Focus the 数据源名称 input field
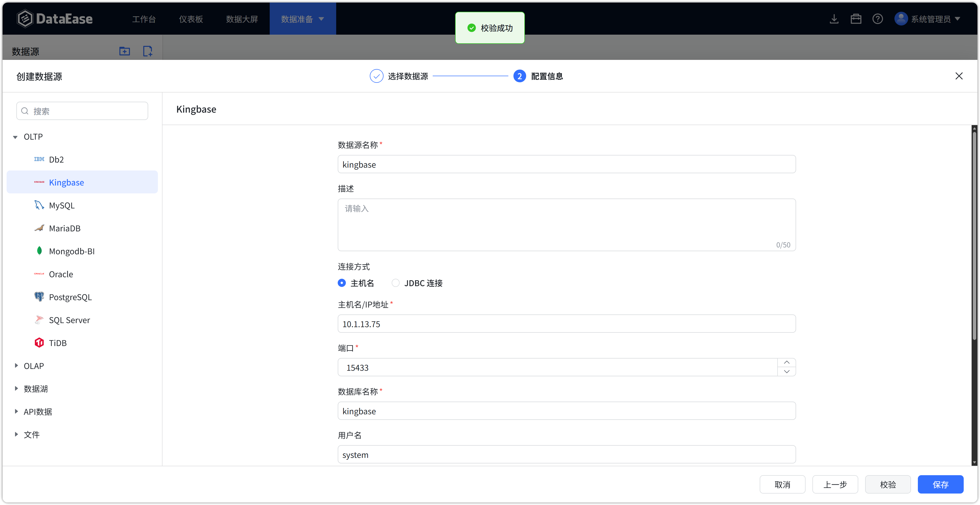Image resolution: width=980 pixels, height=505 pixels. [x=566, y=164]
